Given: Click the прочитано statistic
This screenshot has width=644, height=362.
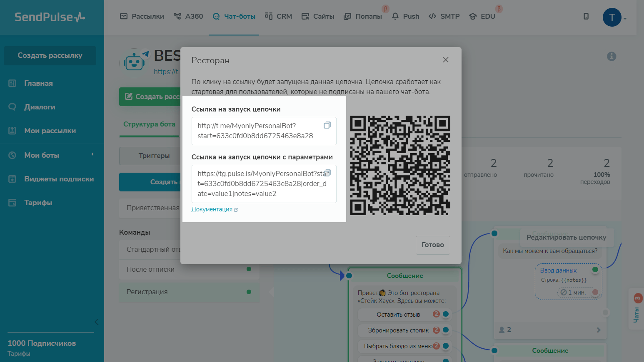Looking at the screenshot, I should pos(539,168).
